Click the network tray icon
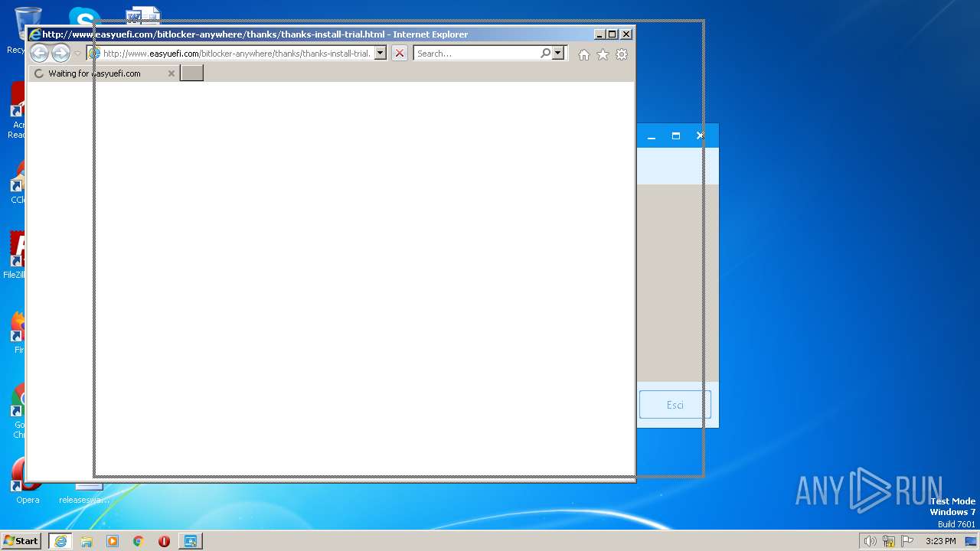Screen dimensions: 980x551 click(889, 541)
